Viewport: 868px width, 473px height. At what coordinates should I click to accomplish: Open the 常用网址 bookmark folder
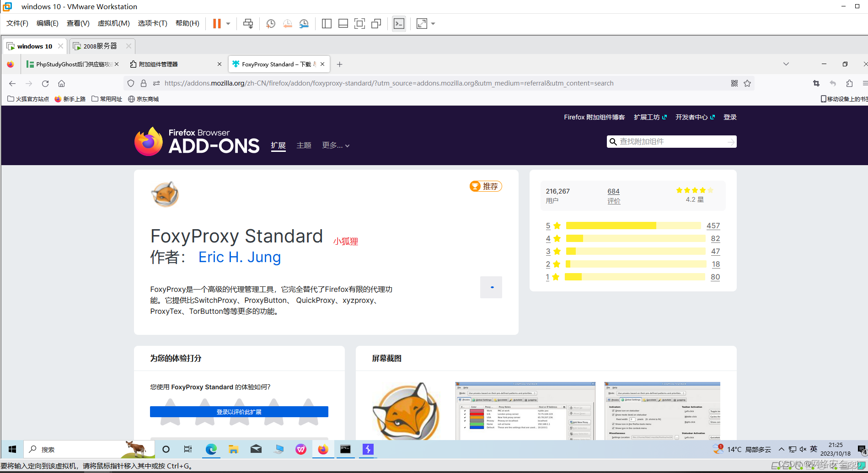(x=107, y=99)
